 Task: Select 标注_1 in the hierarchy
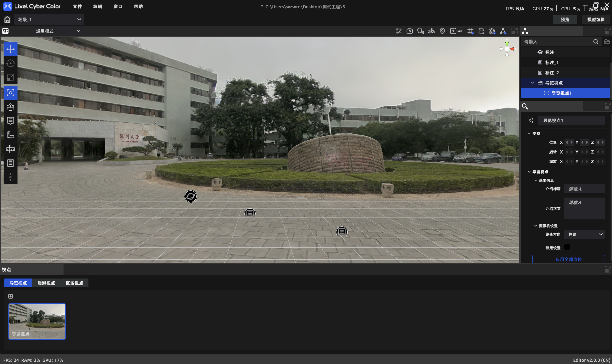point(565,63)
